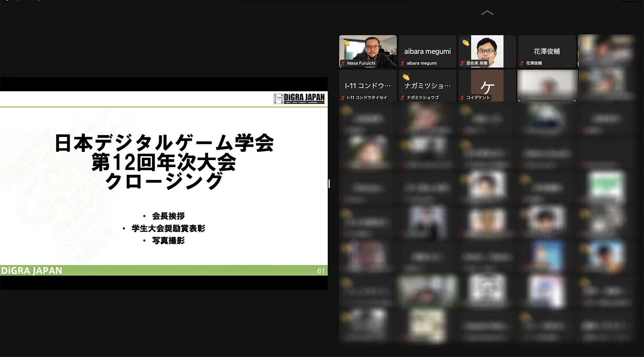Click the DiGRA JAPAN logo on the slide
Screen dimensions: 644x357
[x=299, y=98]
